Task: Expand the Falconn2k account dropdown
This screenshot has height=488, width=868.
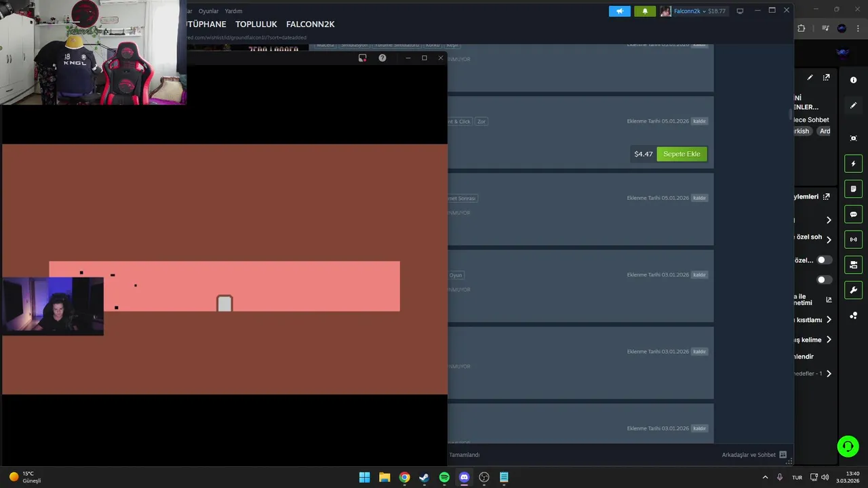Action: [704, 12]
